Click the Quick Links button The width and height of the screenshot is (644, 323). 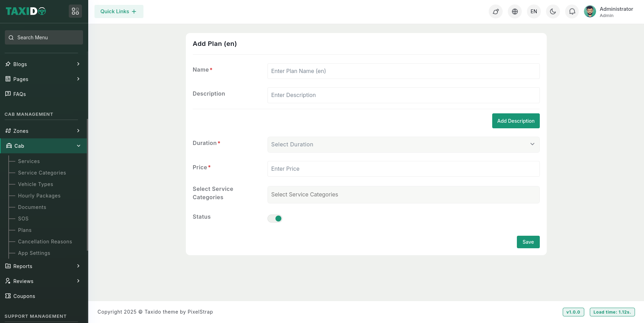(118, 11)
